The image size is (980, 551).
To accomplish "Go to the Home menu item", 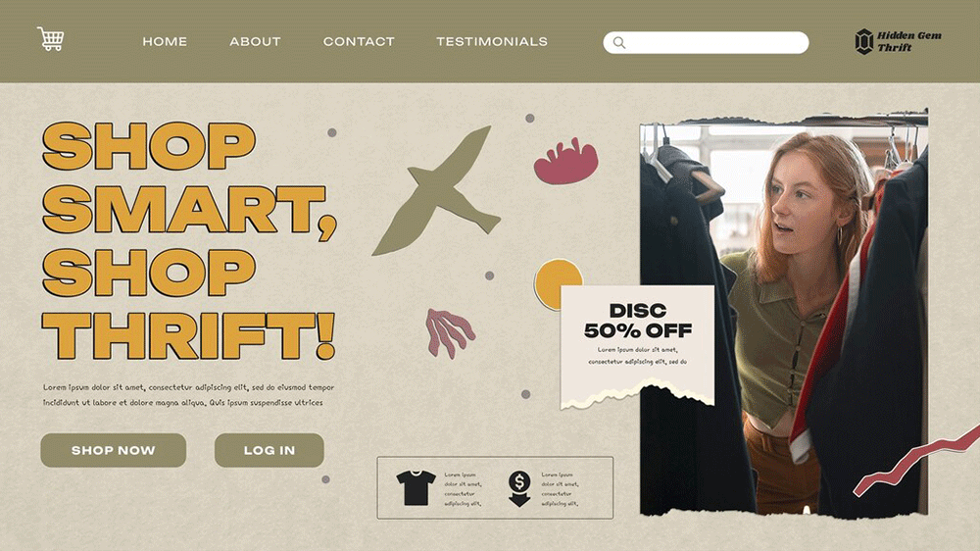I will (165, 42).
